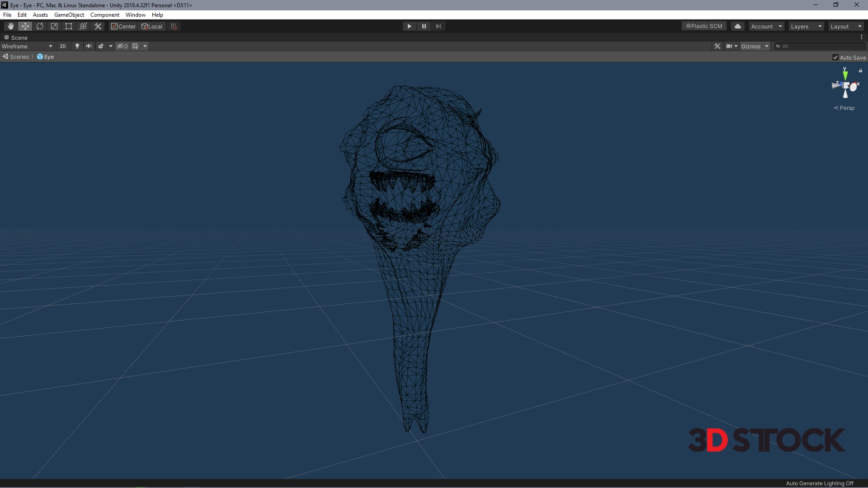Viewport: 868px width, 488px height.
Task: Click the Plastic SCM button
Action: pos(704,26)
